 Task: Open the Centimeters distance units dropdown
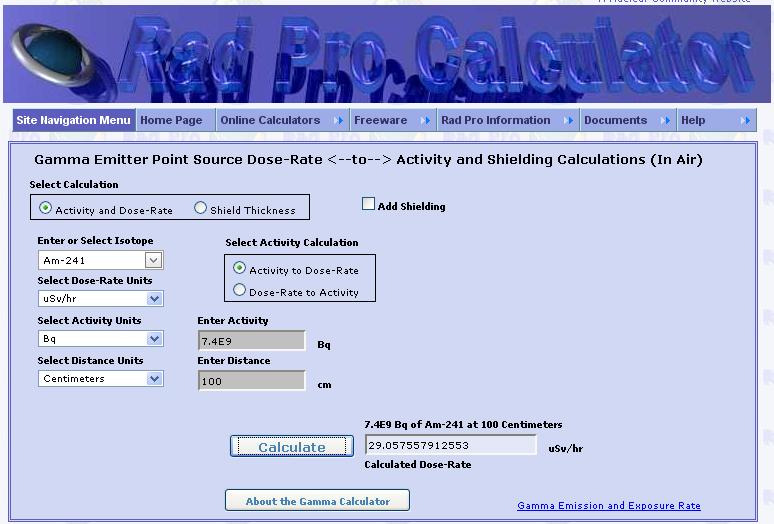(x=155, y=378)
